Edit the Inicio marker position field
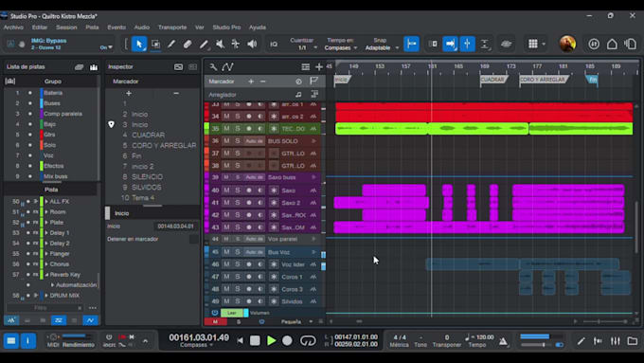Screen dimensions: 644x363 176,227
